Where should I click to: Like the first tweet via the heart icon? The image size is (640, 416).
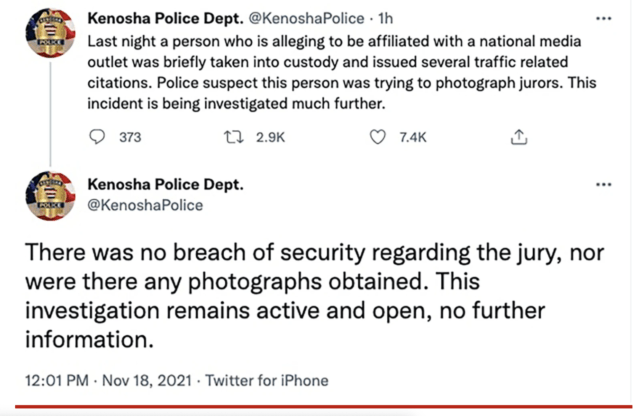[x=378, y=137]
